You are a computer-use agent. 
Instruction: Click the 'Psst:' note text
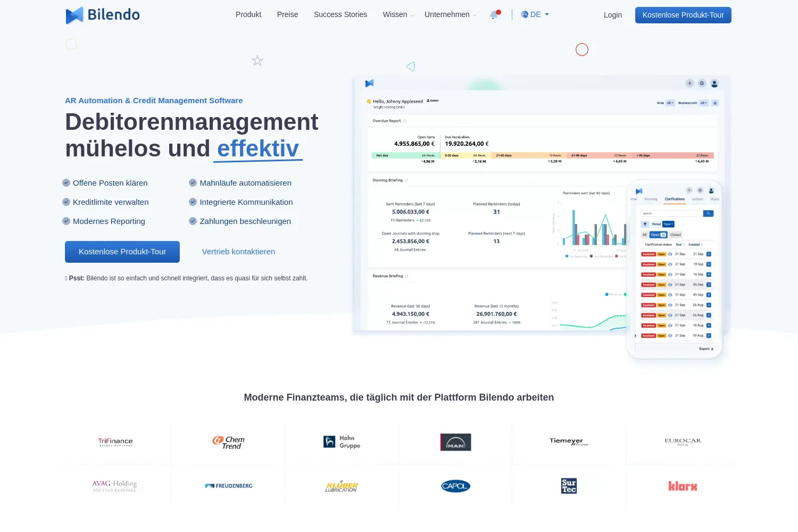tap(186, 278)
